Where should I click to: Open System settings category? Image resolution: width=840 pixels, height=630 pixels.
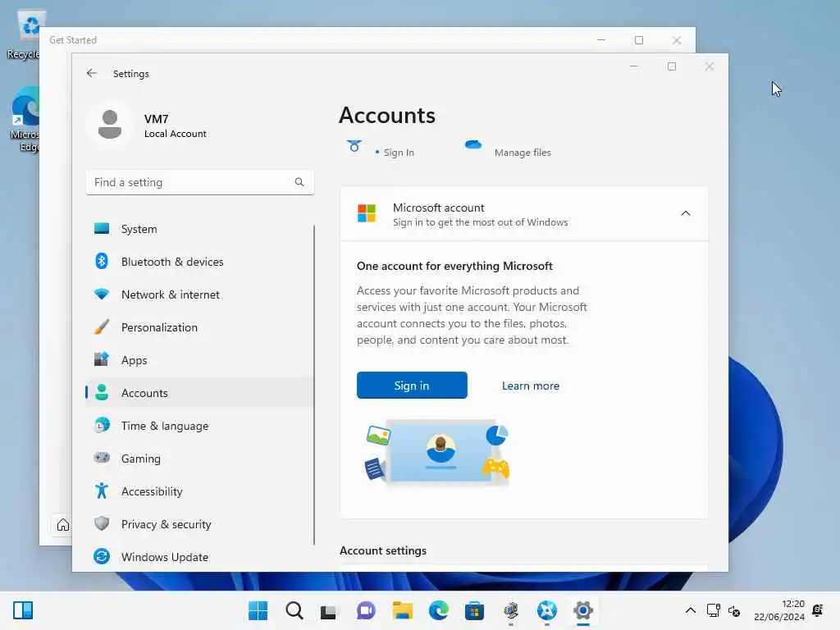tap(199, 229)
